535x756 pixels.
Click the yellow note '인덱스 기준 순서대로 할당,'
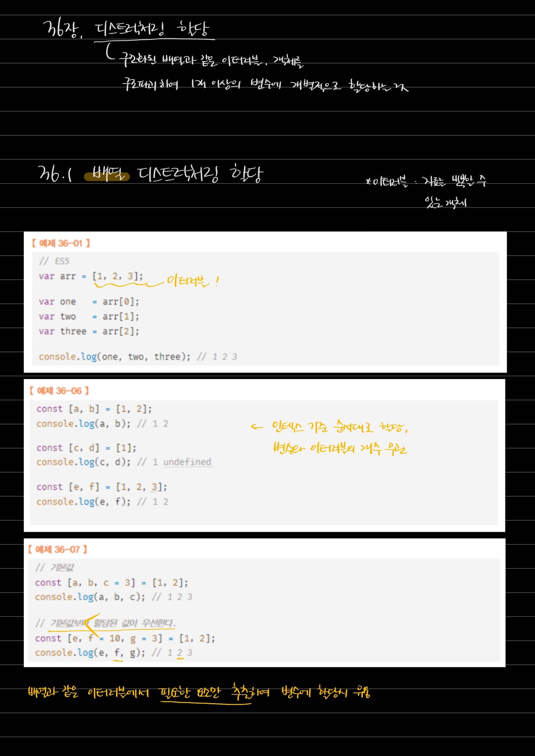pos(340,427)
